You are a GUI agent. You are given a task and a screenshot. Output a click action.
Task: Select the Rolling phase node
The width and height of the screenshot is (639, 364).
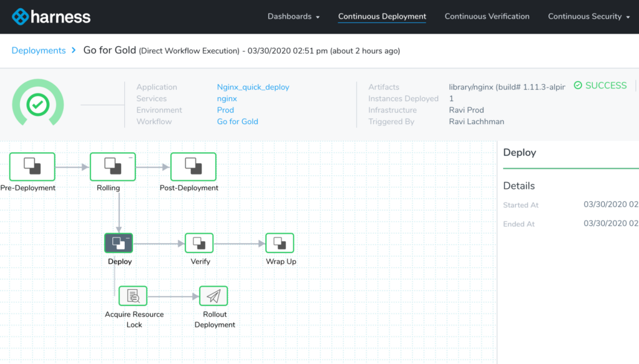[x=113, y=166]
